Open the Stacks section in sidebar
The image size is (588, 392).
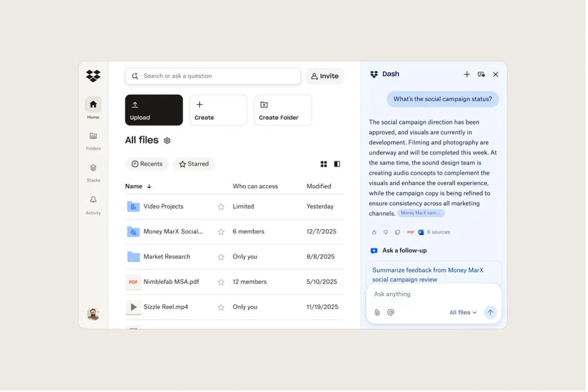click(93, 172)
